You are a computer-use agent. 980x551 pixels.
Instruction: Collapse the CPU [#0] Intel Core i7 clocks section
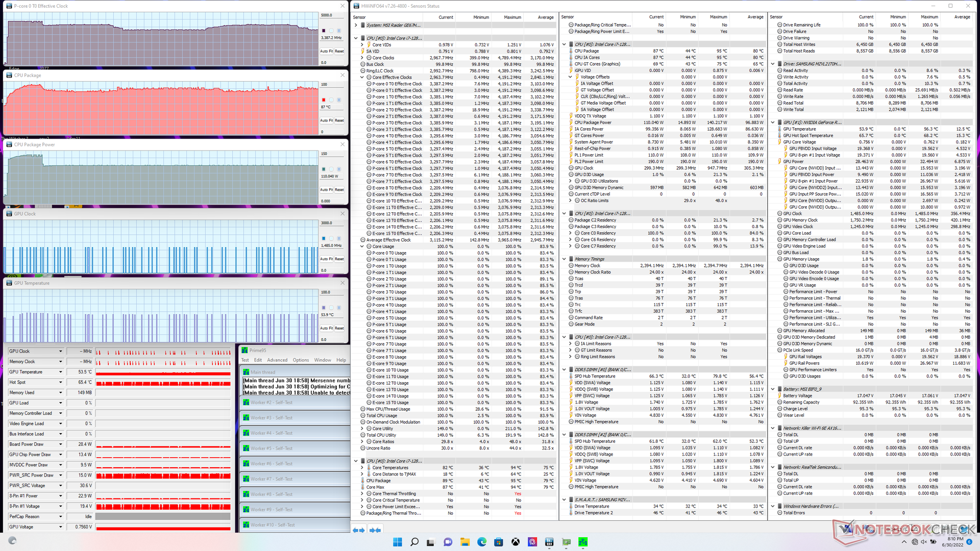tap(356, 38)
